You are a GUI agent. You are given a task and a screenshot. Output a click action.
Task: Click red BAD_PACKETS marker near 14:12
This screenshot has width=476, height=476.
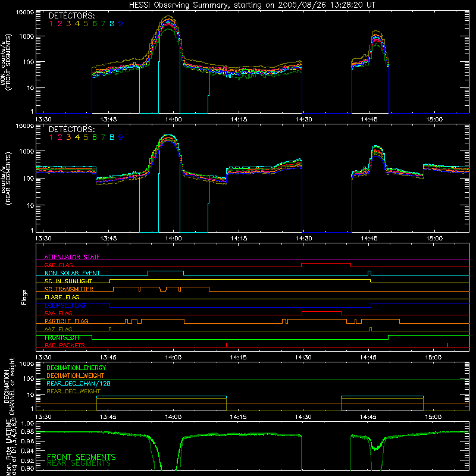(x=227, y=345)
